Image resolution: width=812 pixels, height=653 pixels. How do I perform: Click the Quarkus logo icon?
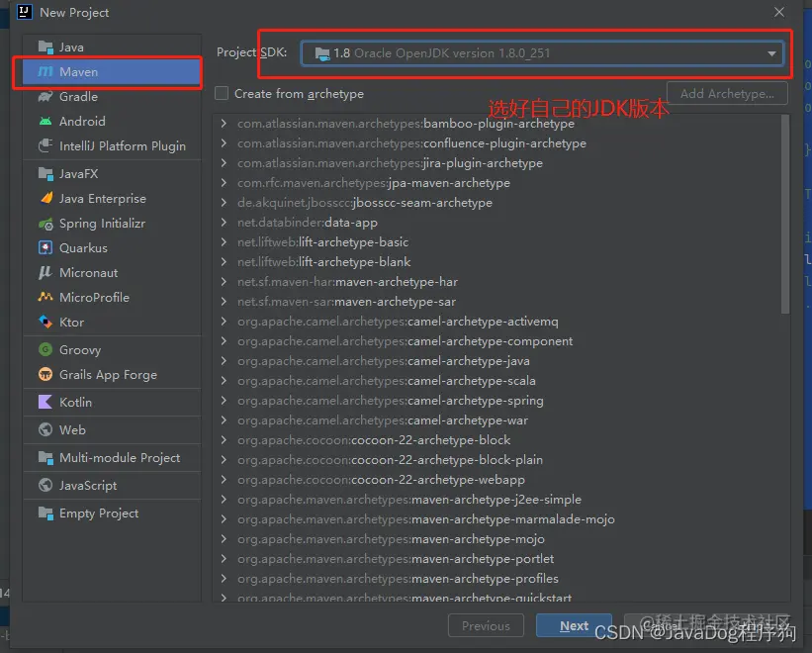45,247
